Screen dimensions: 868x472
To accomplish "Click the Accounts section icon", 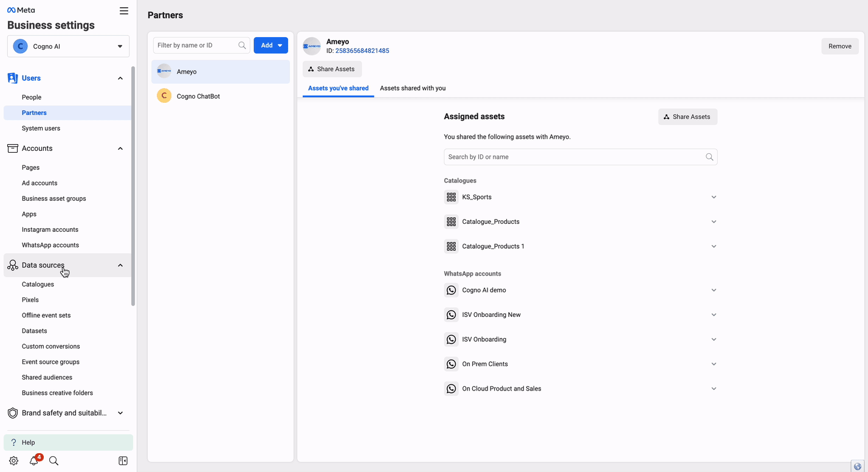I will [12, 148].
